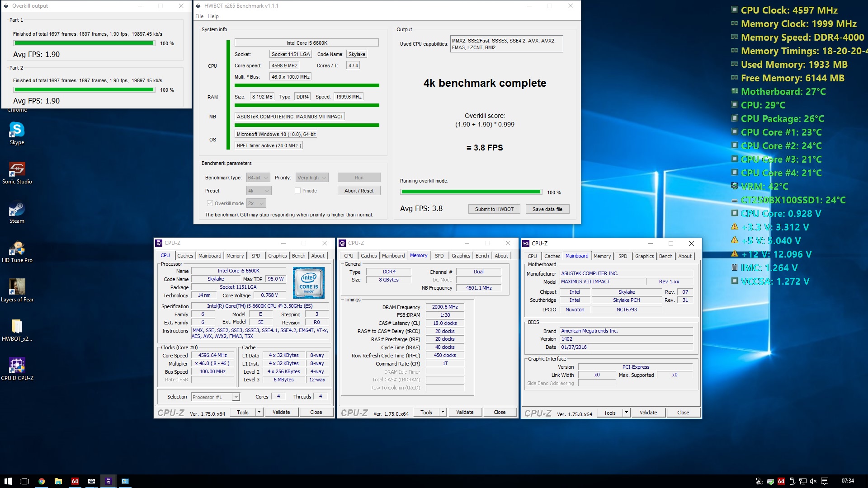Image resolution: width=868 pixels, height=488 pixels.
Task: Launch the CPUID CPU-Z desktop shortcut
Action: click(17, 369)
